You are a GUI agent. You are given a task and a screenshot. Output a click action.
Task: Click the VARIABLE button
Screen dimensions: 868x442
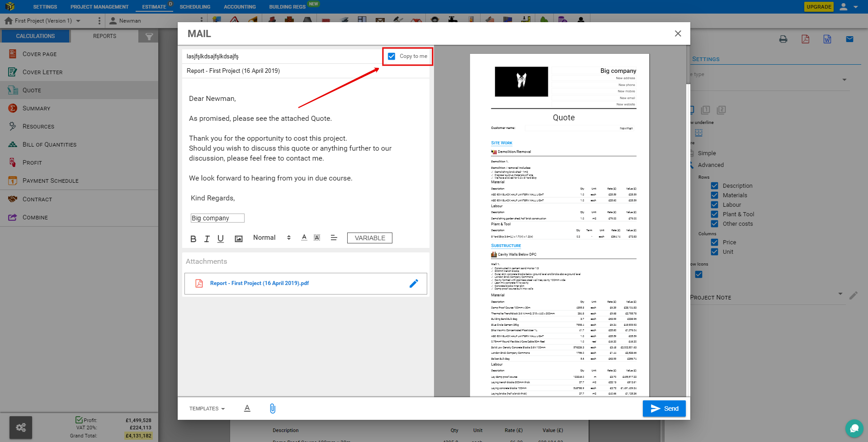tap(370, 238)
